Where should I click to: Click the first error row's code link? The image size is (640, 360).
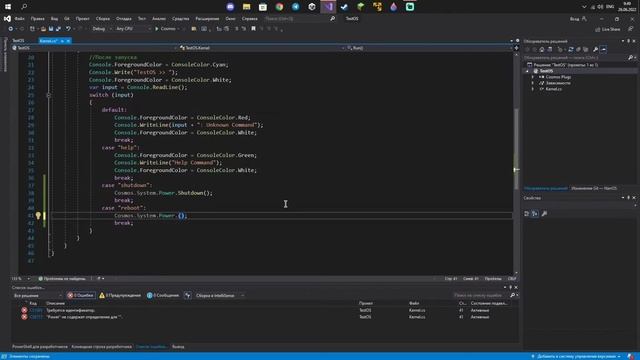(x=36, y=310)
